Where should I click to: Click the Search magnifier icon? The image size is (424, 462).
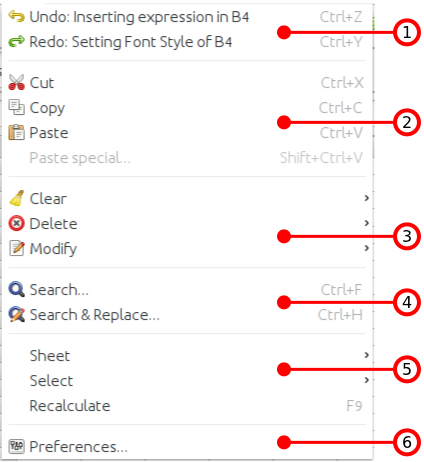click(x=16, y=289)
